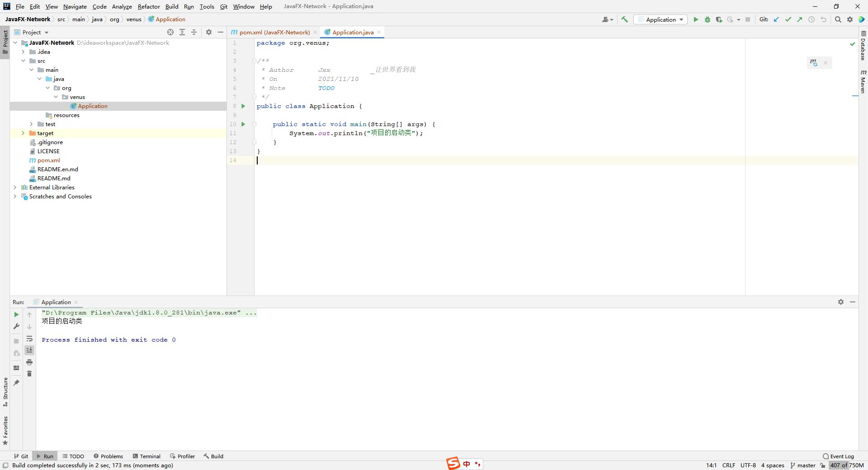Click the TODO link in javadoc comment
This screenshot has height=470, width=868.
(x=326, y=88)
